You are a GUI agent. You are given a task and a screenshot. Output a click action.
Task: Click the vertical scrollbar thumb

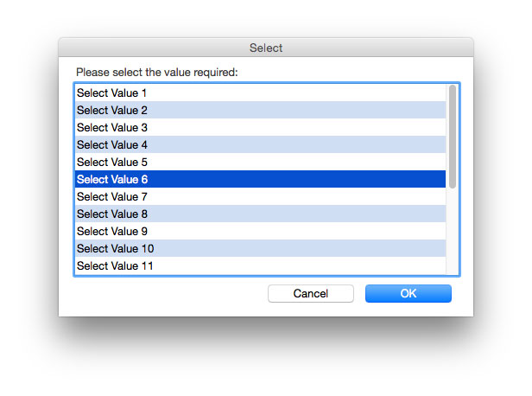pos(453,137)
